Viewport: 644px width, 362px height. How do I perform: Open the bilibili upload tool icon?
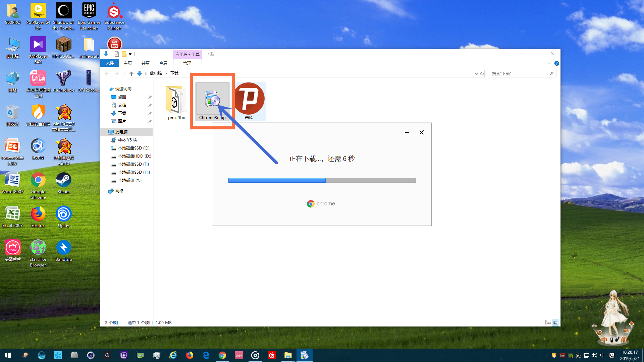click(38, 84)
